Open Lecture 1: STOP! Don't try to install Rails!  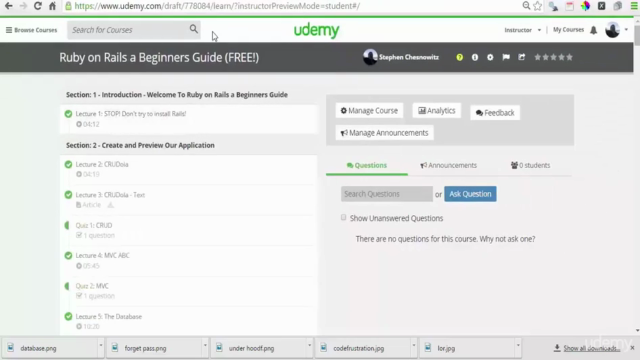tap(131, 114)
